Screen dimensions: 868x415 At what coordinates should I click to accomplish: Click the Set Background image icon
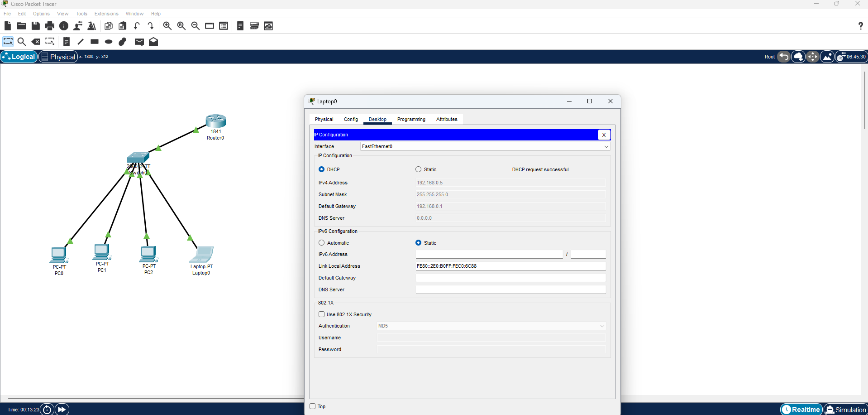click(827, 57)
